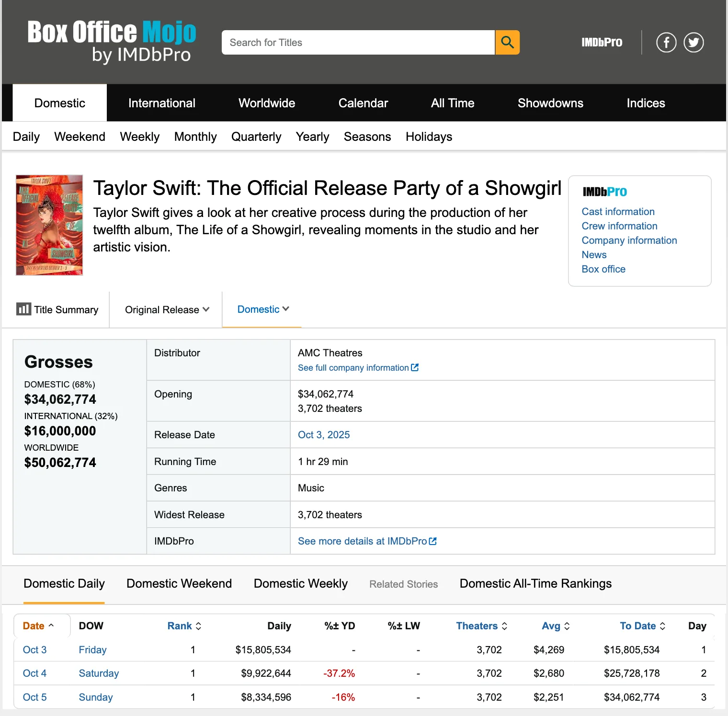Click the $34,062,774 to-date cell for Oct 5
The image size is (728, 716).
[x=632, y=697]
